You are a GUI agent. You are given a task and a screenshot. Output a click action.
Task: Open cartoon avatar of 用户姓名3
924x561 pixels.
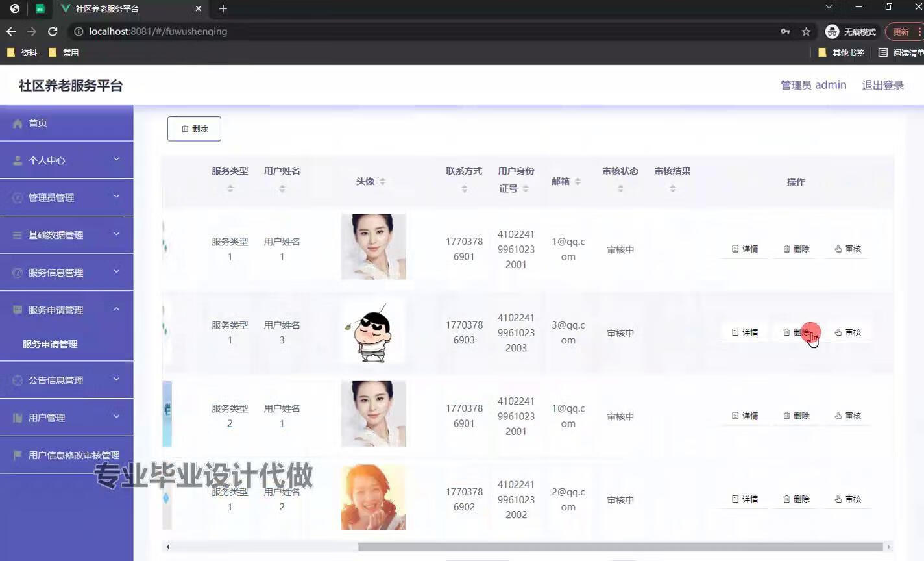pos(373,330)
